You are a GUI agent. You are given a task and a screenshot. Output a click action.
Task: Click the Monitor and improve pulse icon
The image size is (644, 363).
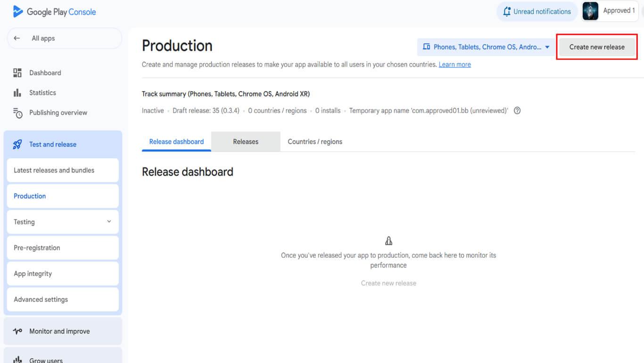coord(17,331)
